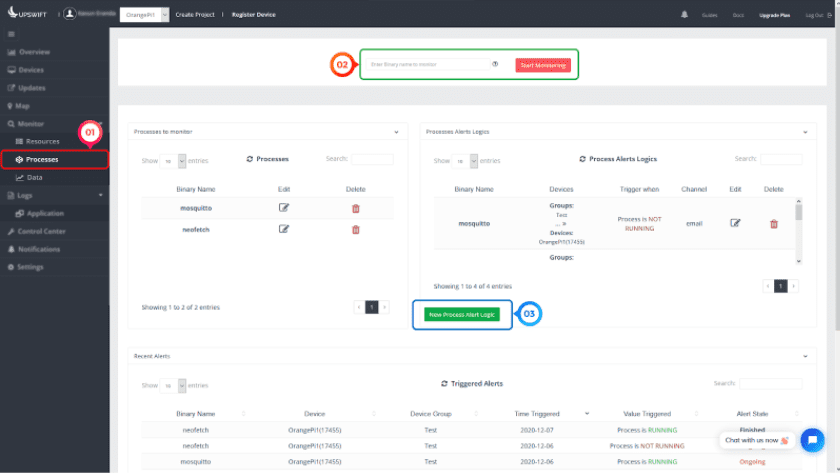Click Register Device link
This screenshot has width=840, height=474.
coord(254,14)
